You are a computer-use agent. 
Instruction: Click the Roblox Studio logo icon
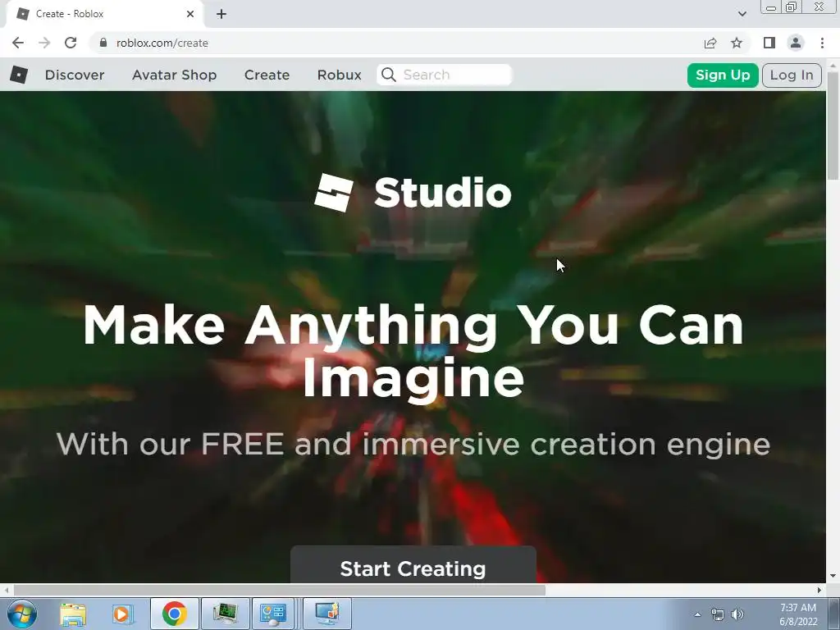pos(333,192)
